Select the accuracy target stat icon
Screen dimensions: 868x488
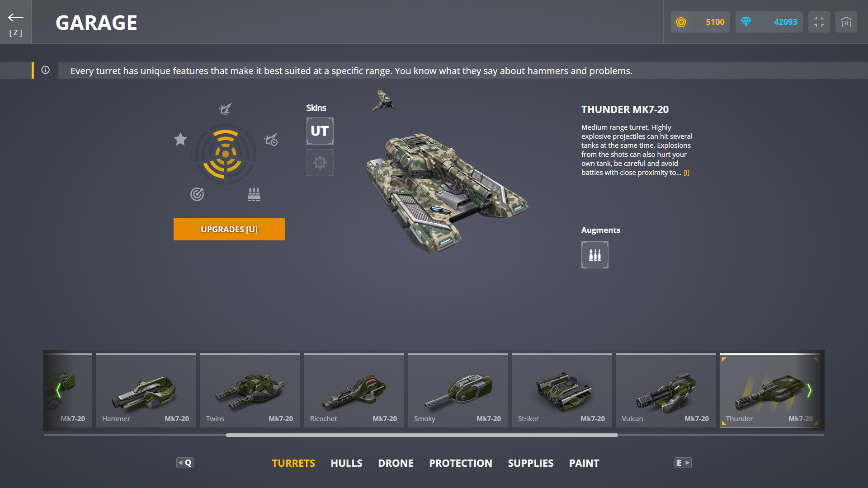click(198, 194)
